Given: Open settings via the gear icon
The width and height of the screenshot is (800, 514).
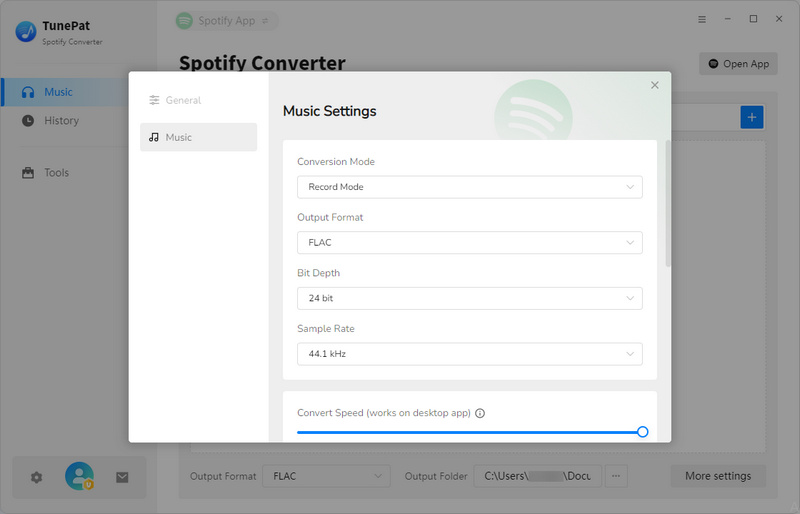Looking at the screenshot, I should (36, 477).
